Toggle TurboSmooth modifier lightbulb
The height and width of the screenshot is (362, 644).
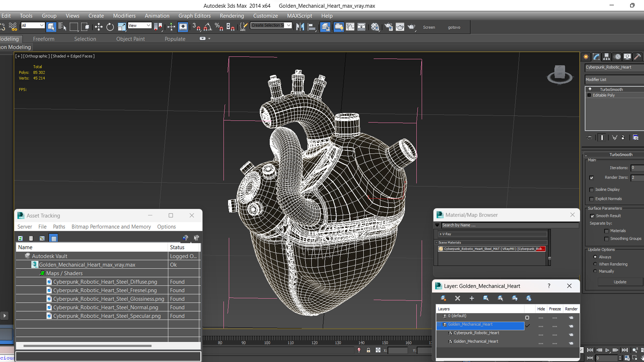[590, 89]
